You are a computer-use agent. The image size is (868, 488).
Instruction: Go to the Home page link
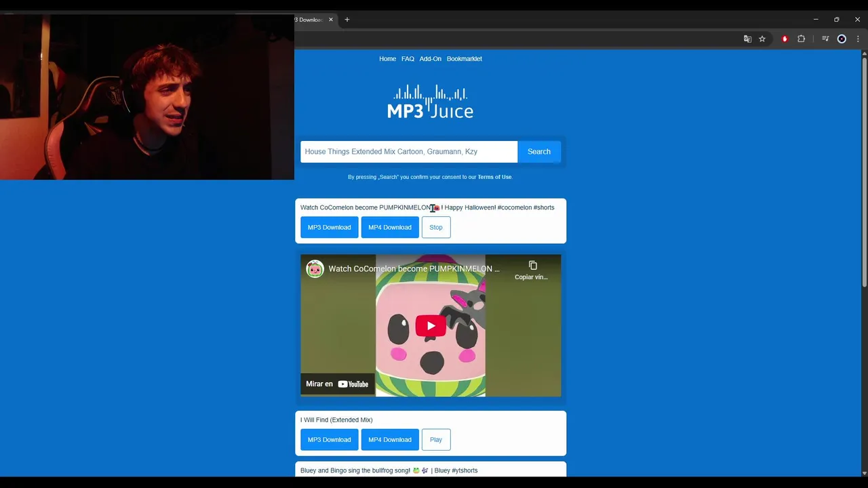(x=387, y=59)
